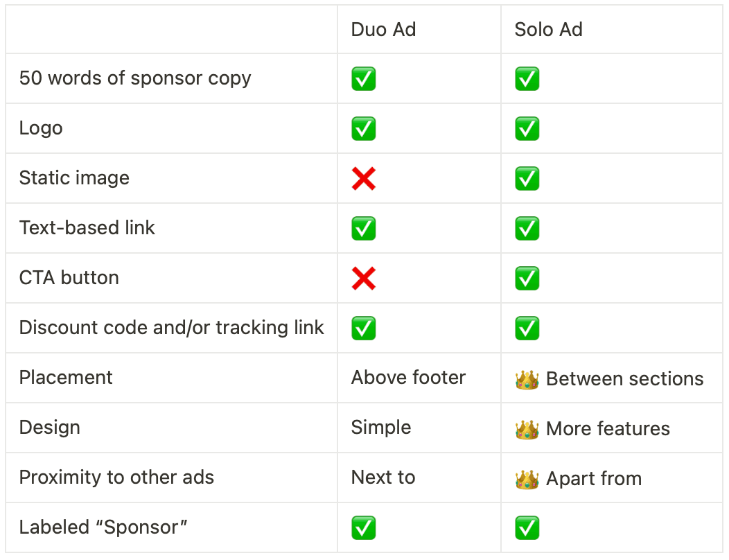Click Solo Ad checkmark for Static image
Viewport: 729px width, 560px height.
click(x=527, y=179)
